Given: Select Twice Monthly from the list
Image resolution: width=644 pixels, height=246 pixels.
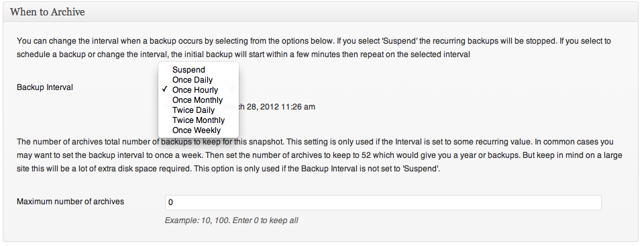Looking at the screenshot, I should point(199,120).
